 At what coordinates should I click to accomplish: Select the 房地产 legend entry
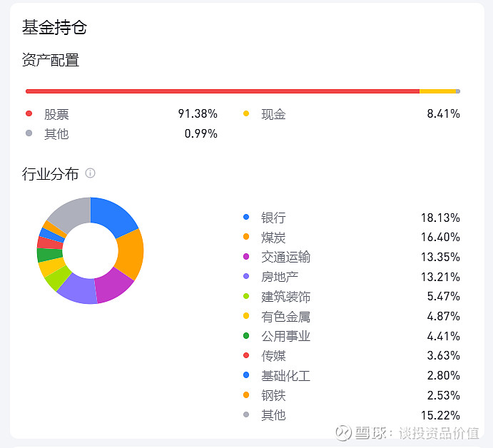coord(280,277)
